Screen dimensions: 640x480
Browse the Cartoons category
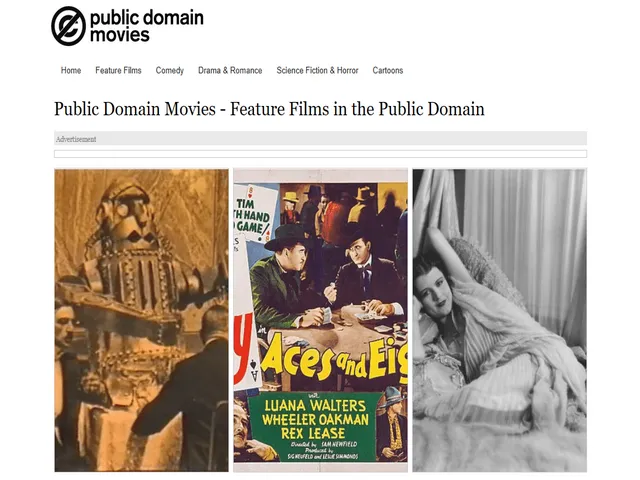[x=388, y=70]
